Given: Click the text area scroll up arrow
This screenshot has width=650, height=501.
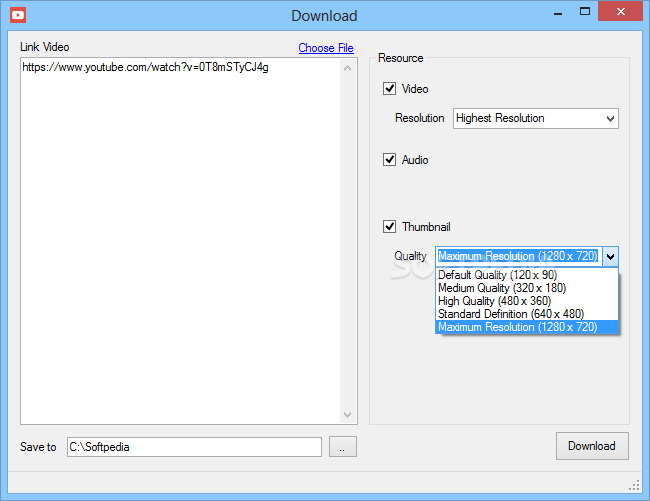Looking at the screenshot, I should click(347, 68).
